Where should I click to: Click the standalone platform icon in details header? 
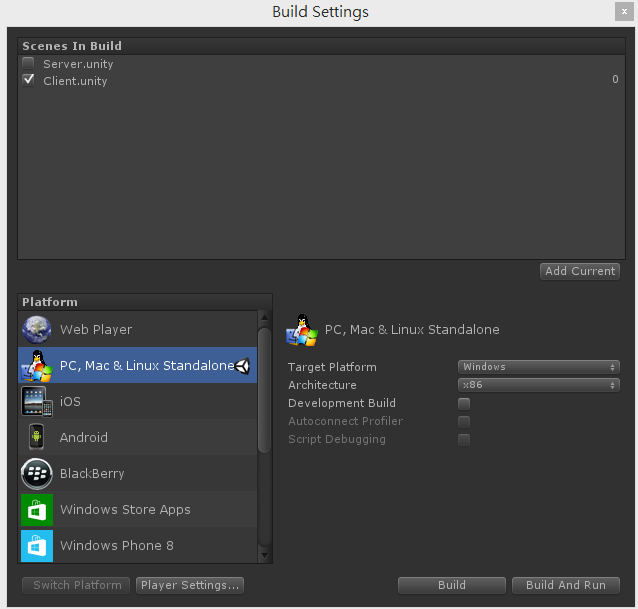(x=302, y=330)
